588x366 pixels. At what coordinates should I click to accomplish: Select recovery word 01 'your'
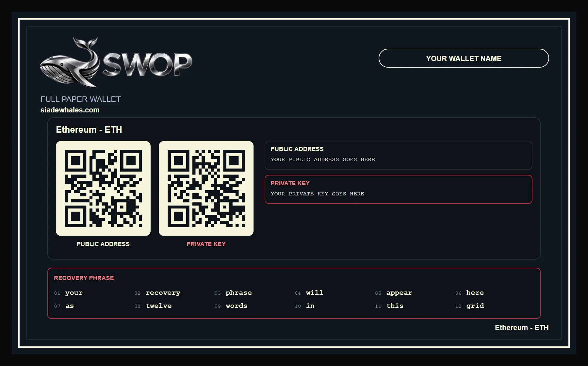click(x=74, y=293)
